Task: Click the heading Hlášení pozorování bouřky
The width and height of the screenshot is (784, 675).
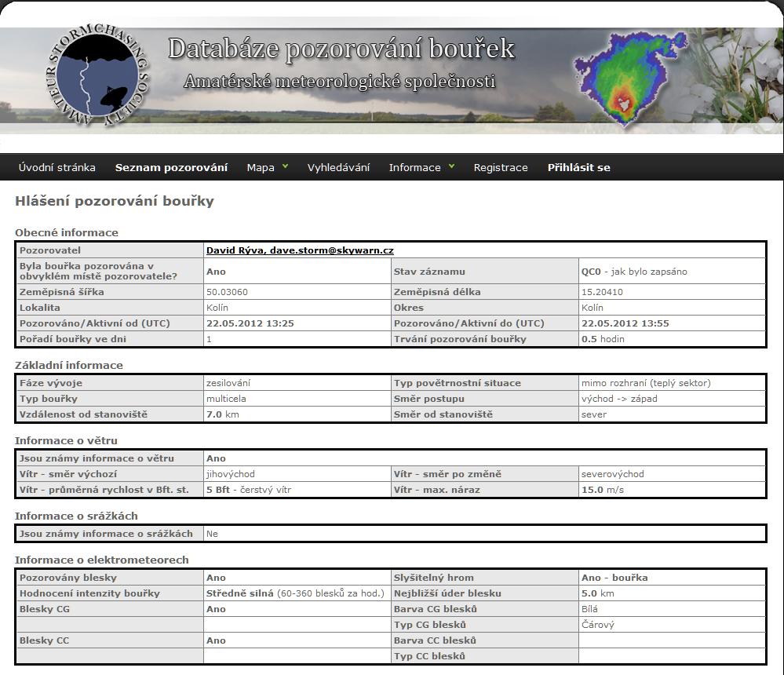Action: (115, 201)
